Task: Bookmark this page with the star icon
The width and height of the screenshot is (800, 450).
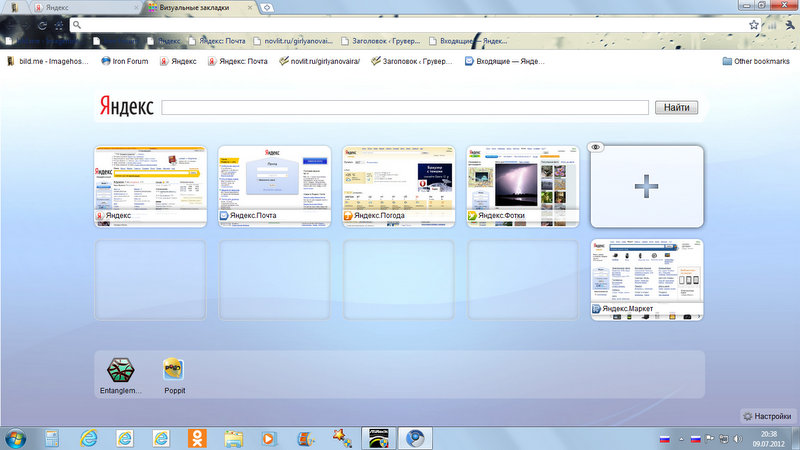Action: (754, 25)
